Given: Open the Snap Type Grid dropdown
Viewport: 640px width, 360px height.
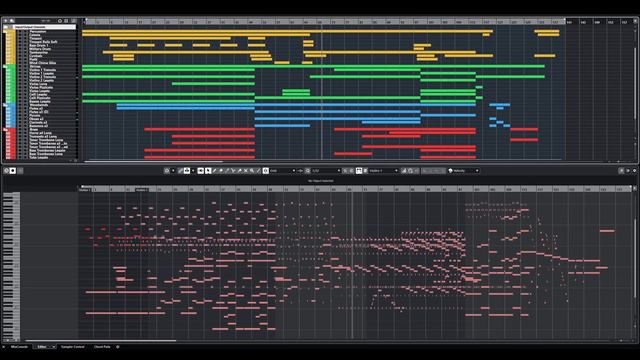Looking at the screenshot, I should pyautogui.click(x=283, y=171).
